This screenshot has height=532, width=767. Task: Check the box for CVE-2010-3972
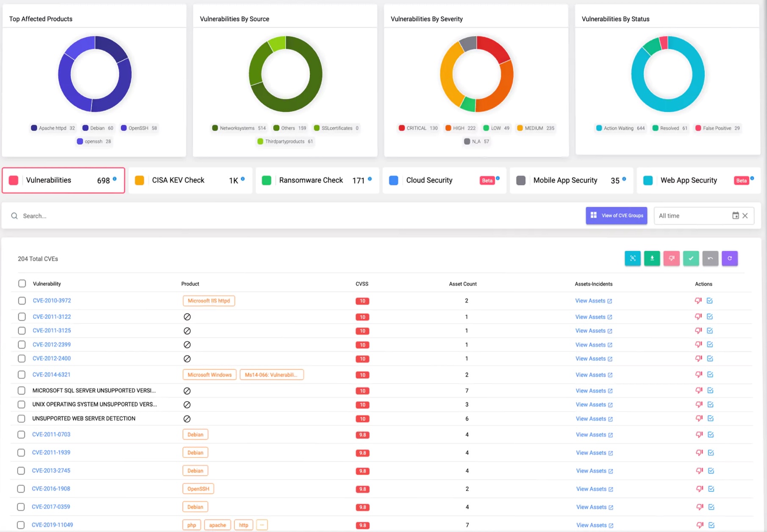tap(22, 301)
